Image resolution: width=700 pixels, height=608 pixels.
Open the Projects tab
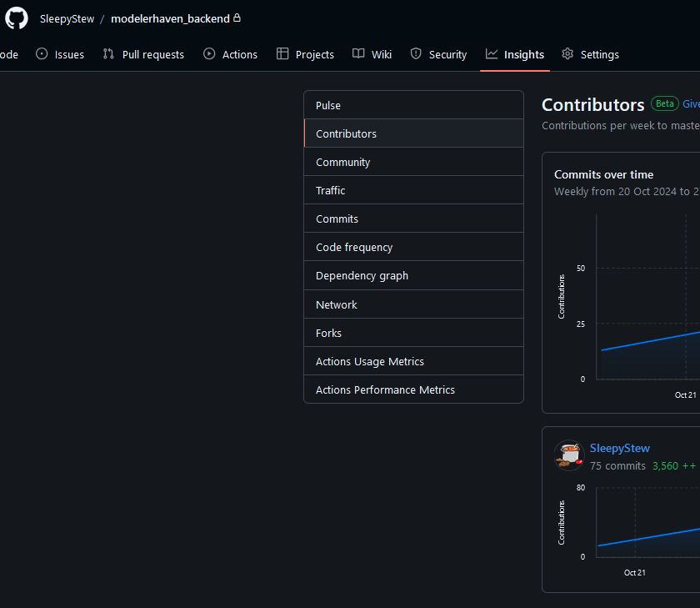click(x=305, y=54)
